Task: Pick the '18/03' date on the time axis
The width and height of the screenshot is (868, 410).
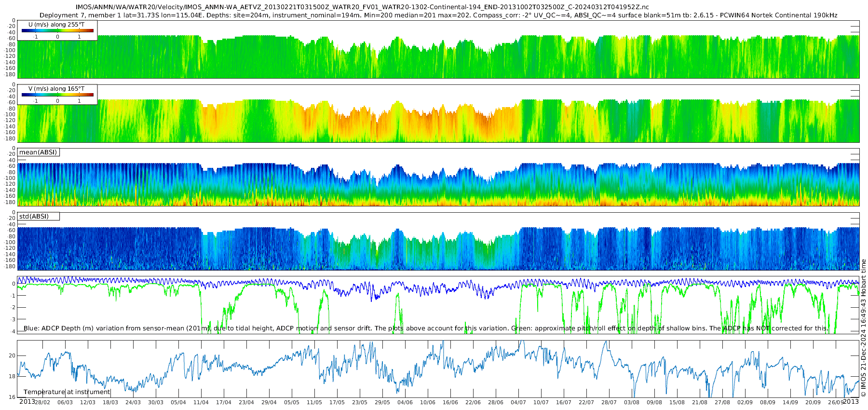Action: 110,402
